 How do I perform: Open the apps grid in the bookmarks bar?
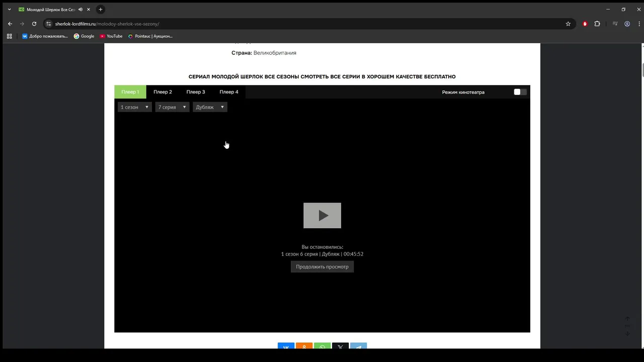click(9, 36)
